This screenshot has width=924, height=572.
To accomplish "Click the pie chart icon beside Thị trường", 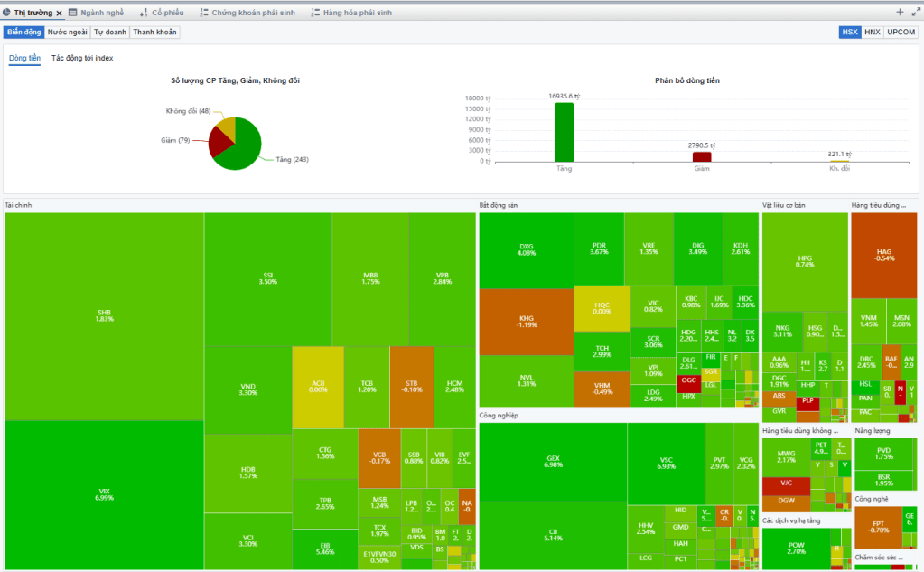I will 6,14.
